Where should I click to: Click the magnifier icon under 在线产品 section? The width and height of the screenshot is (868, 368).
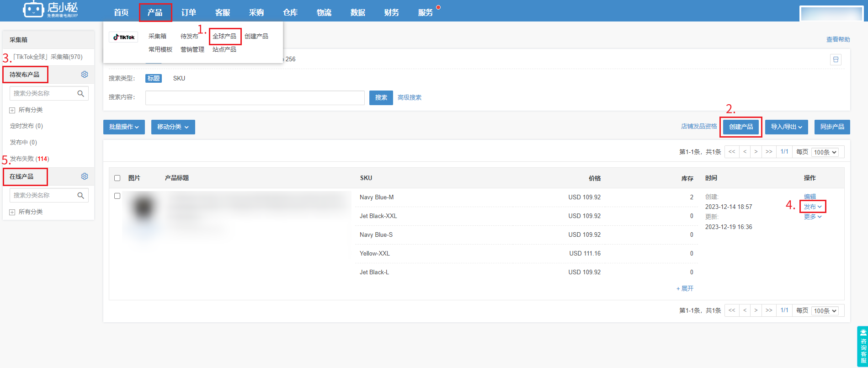(81, 196)
